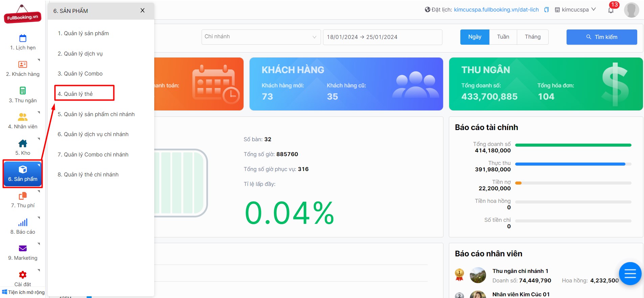The height and width of the screenshot is (298, 644).
Task: Expand the Chi nhánh dropdown
Action: (261, 37)
